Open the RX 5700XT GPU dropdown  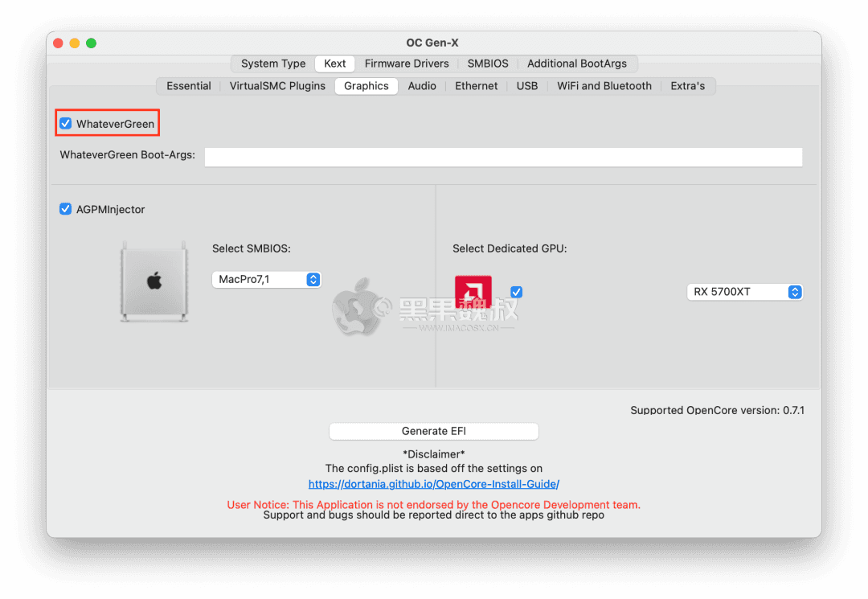point(744,292)
